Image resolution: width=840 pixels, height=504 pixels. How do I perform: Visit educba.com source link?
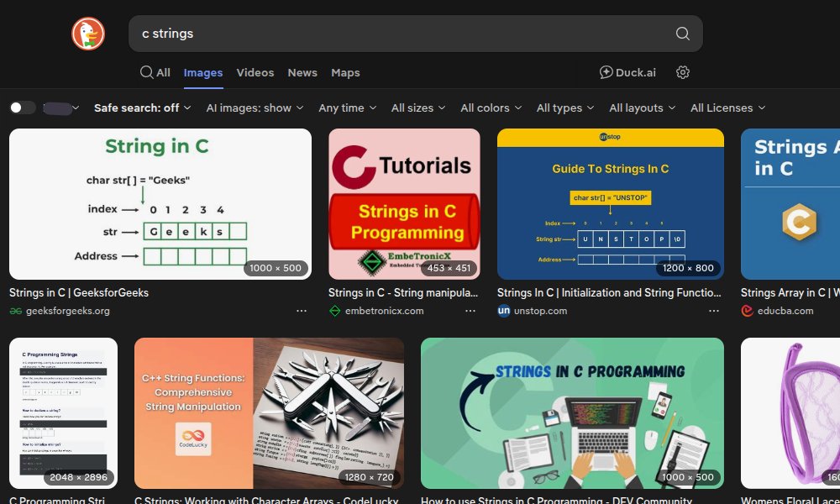(785, 311)
